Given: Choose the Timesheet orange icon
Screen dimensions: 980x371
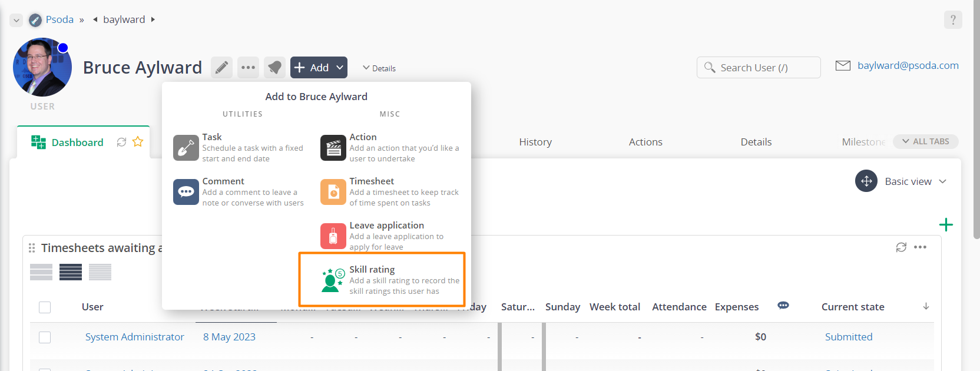Looking at the screenshot, I should coord(333,192).
